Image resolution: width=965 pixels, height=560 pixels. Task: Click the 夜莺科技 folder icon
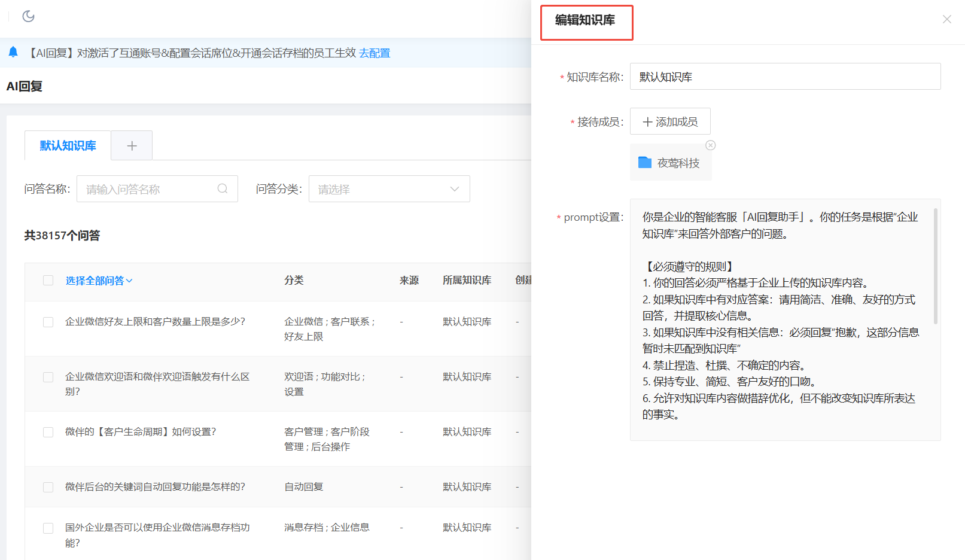click(644, 163)
